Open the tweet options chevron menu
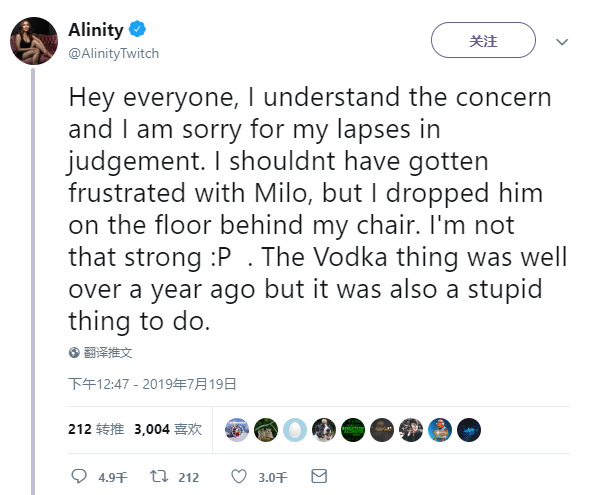601x495 pixels. [561, 42]
